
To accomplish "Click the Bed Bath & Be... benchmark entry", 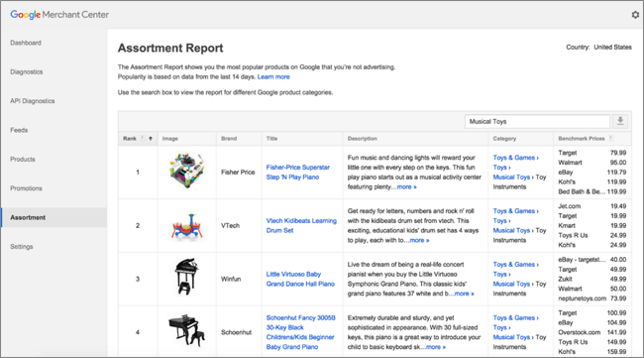I will pyautogui.click(x=592, y=192).
